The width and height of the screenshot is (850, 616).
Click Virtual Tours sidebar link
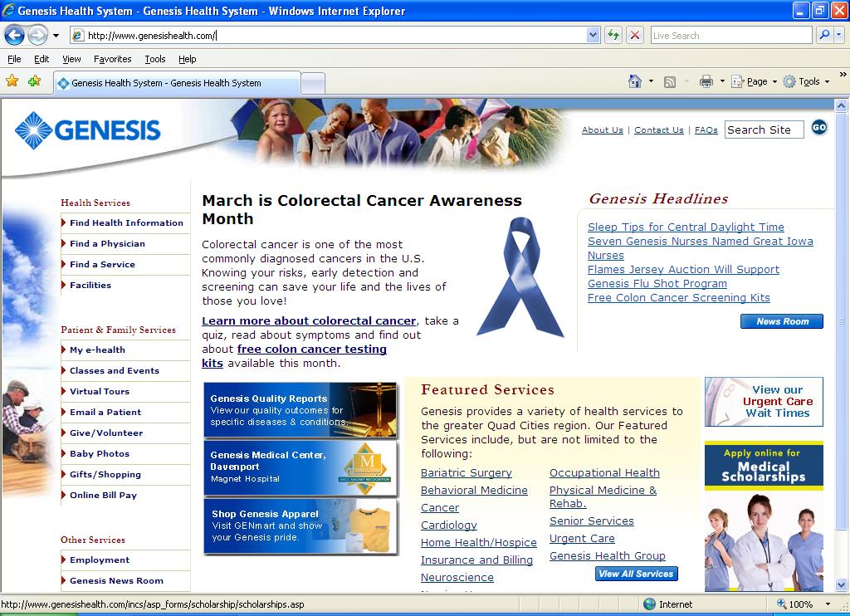(100, 392)
